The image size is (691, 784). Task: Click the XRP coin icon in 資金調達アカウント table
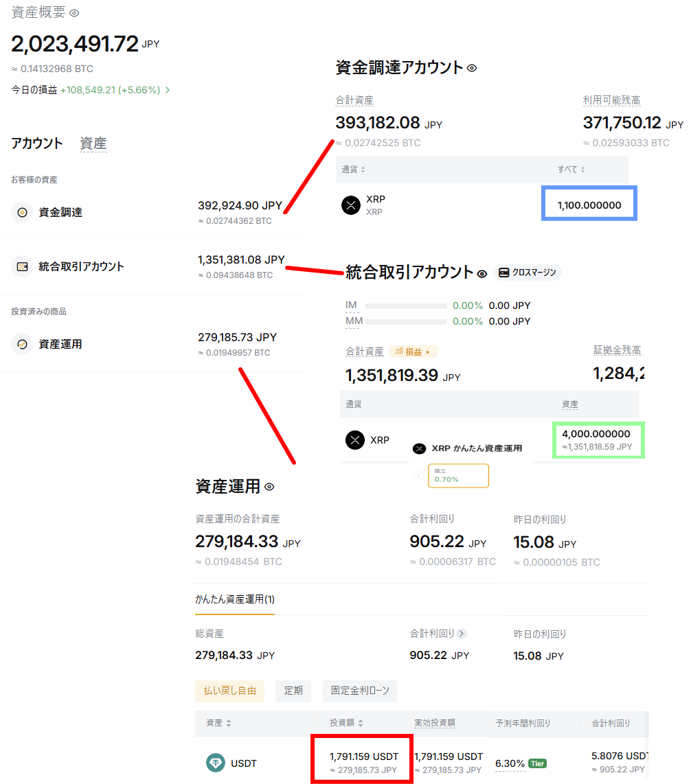(351, 205)
